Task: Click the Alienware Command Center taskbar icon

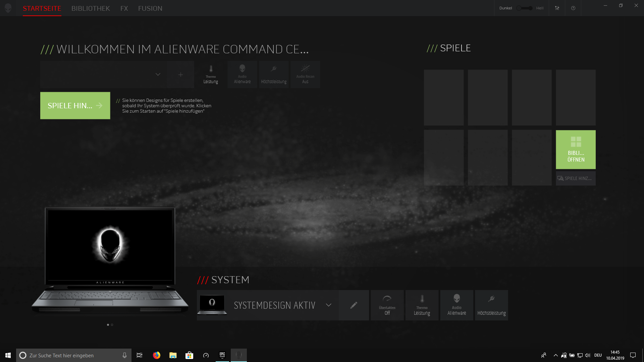Action: pos(239,355)
